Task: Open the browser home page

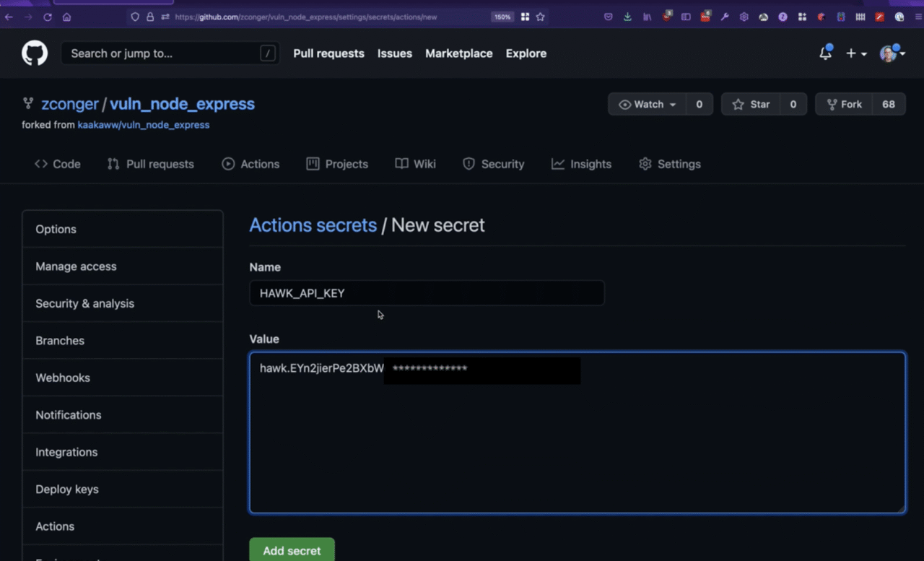Action: tap(66, 17)
